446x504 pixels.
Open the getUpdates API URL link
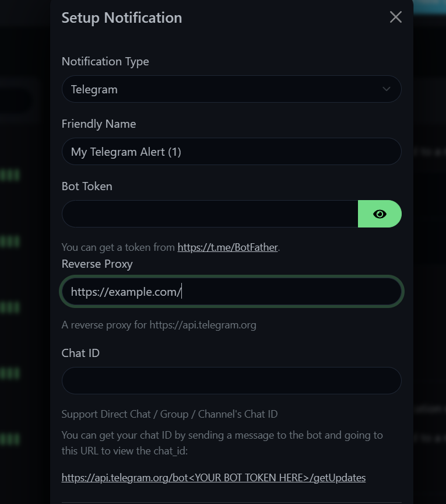pos(213,477)
